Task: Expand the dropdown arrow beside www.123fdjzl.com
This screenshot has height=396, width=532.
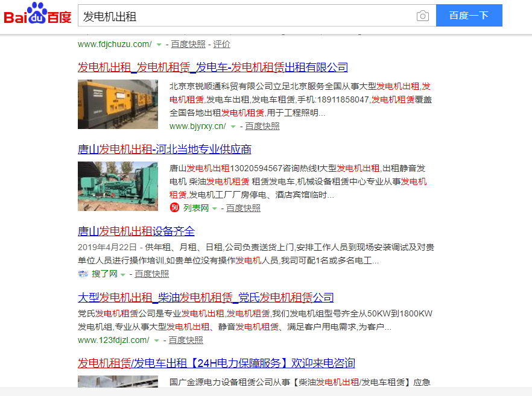Action: tap(156, 341)
